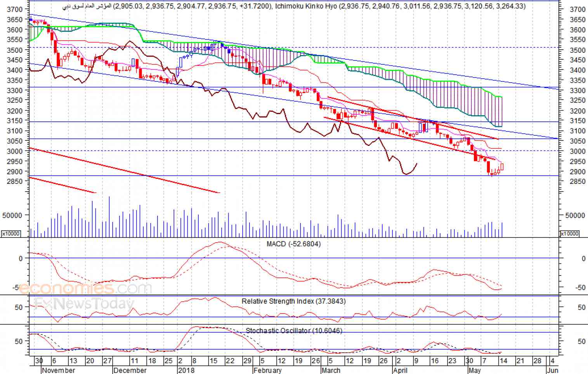The width and height of the screenshot is (588, 374).
Task: Click the Stochastic 50 level on the right axis
Action: (581, 341)
